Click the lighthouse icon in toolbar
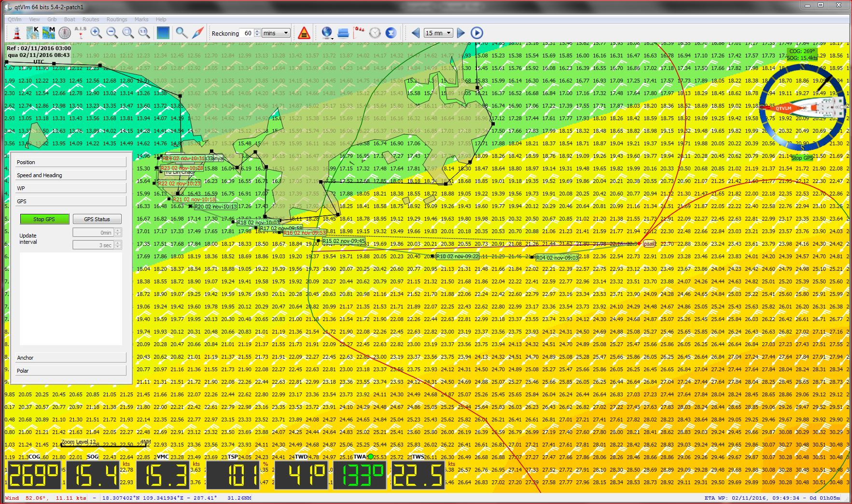 pyautogui.click(x=17, y=33)
